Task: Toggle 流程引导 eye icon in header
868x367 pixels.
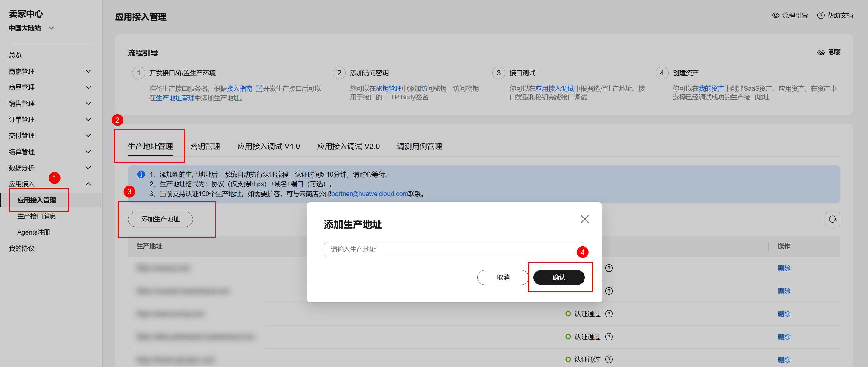Action: (x=775, y=16)
